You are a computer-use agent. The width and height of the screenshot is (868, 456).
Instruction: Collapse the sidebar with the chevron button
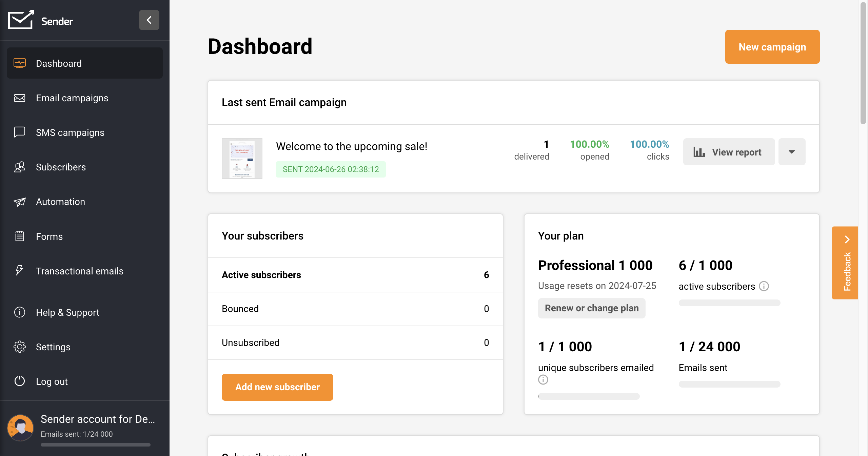coord(149,20)
